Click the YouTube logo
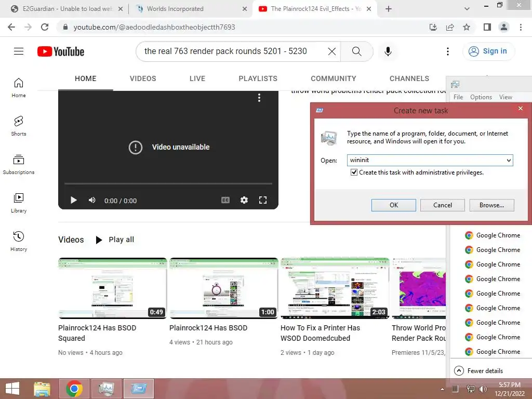532x399 pixels. (61, 51)
